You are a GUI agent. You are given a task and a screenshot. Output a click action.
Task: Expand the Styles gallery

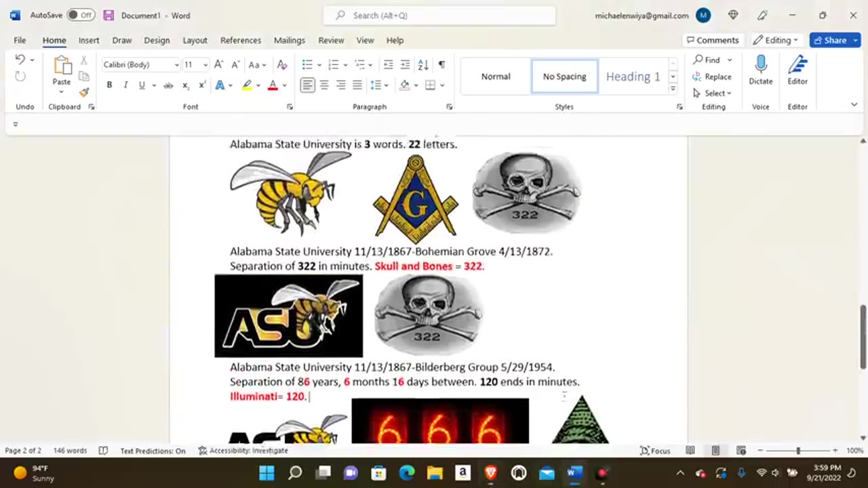673,89
